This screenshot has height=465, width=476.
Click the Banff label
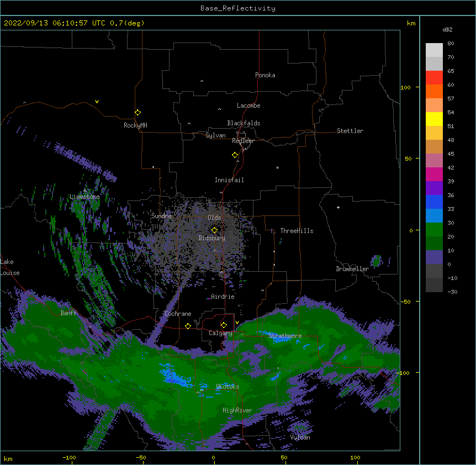(x=68, y=313)
